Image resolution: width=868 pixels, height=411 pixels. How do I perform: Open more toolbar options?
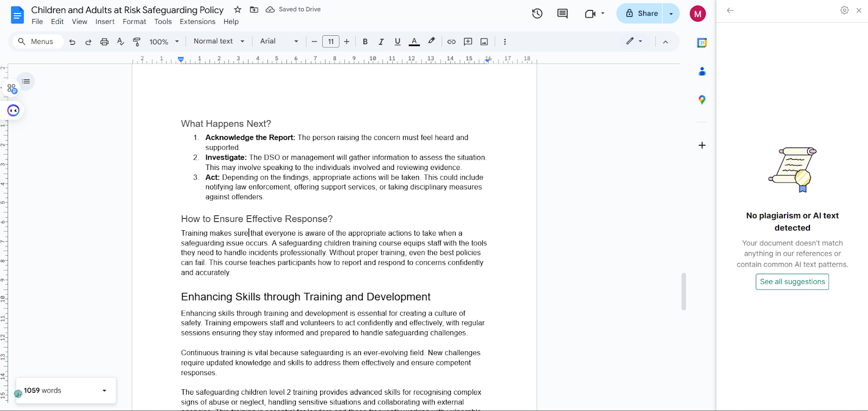505,42
